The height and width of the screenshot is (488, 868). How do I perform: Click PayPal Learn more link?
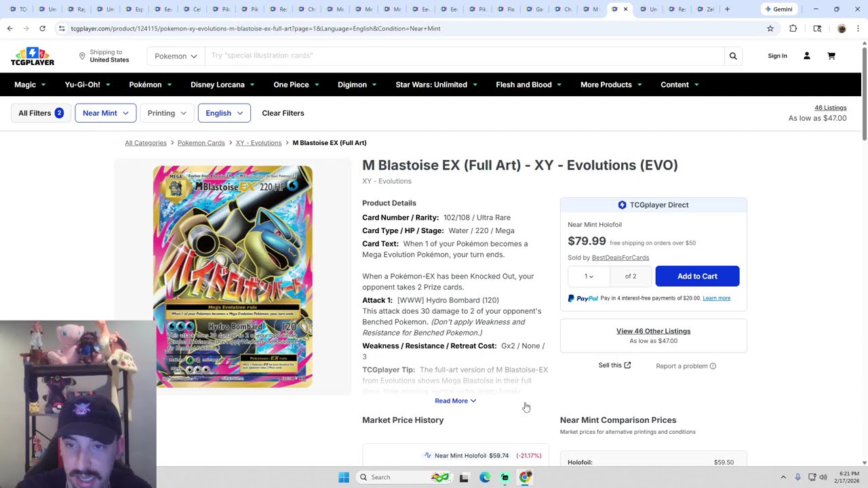point(716,298)
